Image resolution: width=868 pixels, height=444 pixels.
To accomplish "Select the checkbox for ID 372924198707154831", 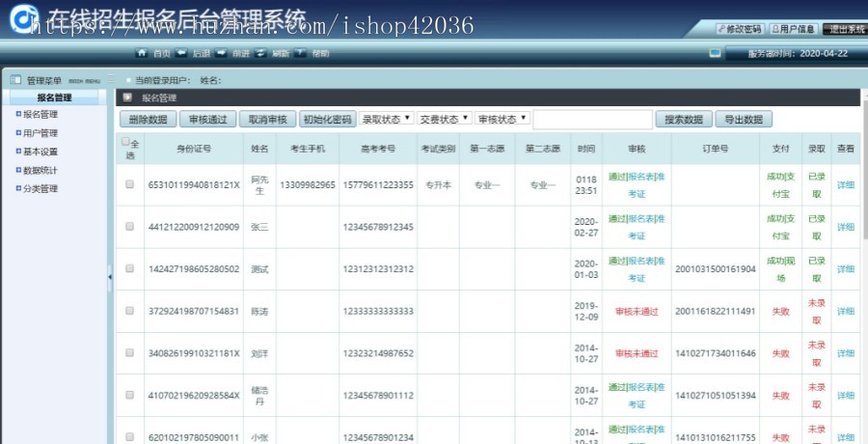I will [x=129, y=311].
